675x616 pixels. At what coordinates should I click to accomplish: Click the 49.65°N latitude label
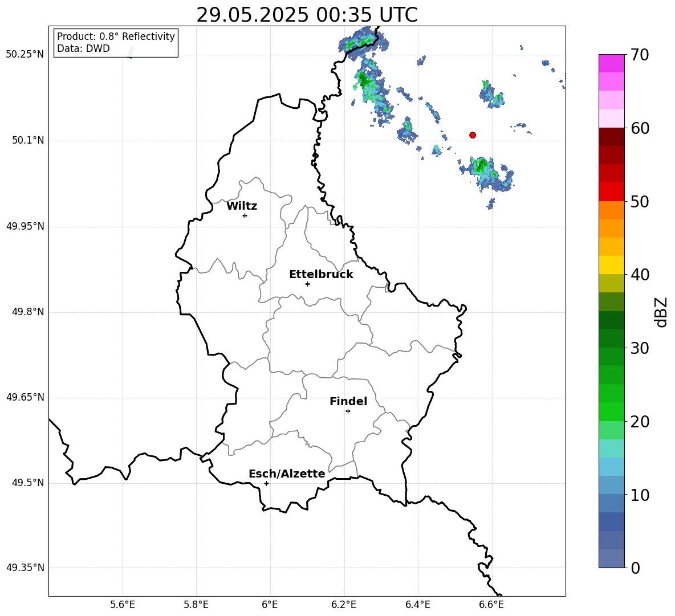(x=25, y=397)
